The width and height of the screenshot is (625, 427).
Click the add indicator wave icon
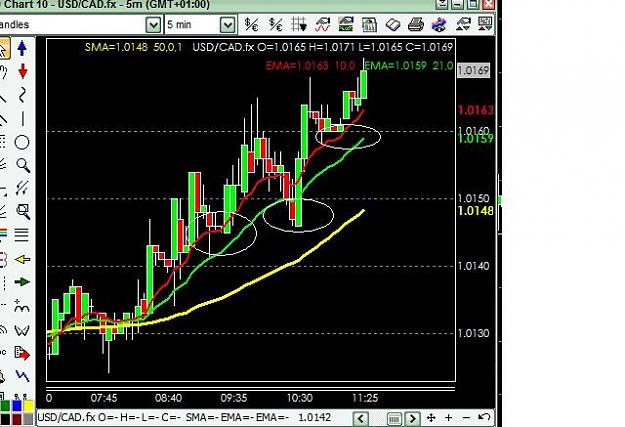323,25
